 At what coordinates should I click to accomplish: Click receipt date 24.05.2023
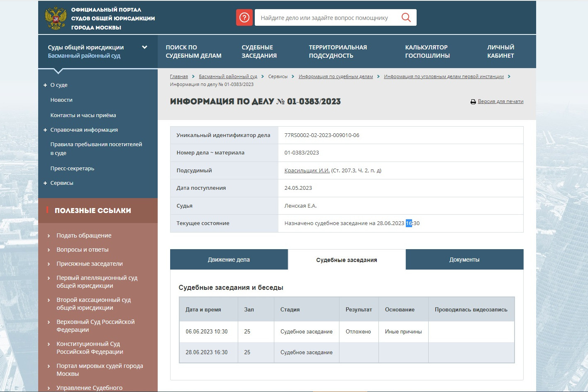coord(298,188)
